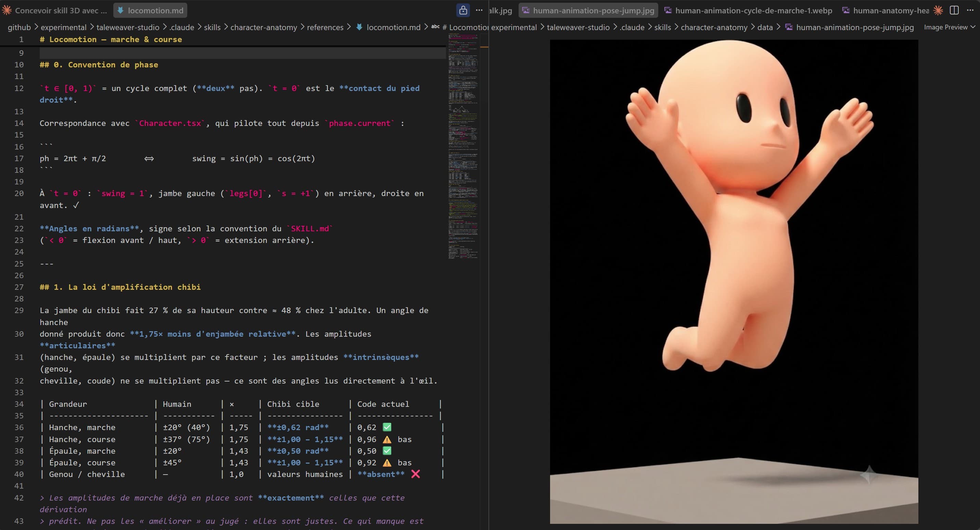The image size is (980, 530).
Task: Click the 'valeurs humaines' table cell
Action: pyautogui.click(x=305, y=475)
